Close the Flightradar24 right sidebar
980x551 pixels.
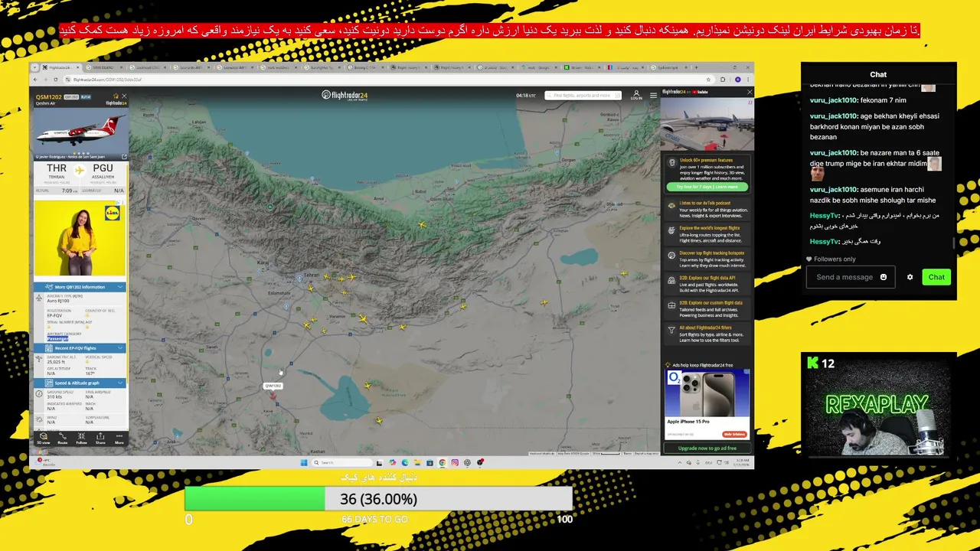[x=750, y=92]
